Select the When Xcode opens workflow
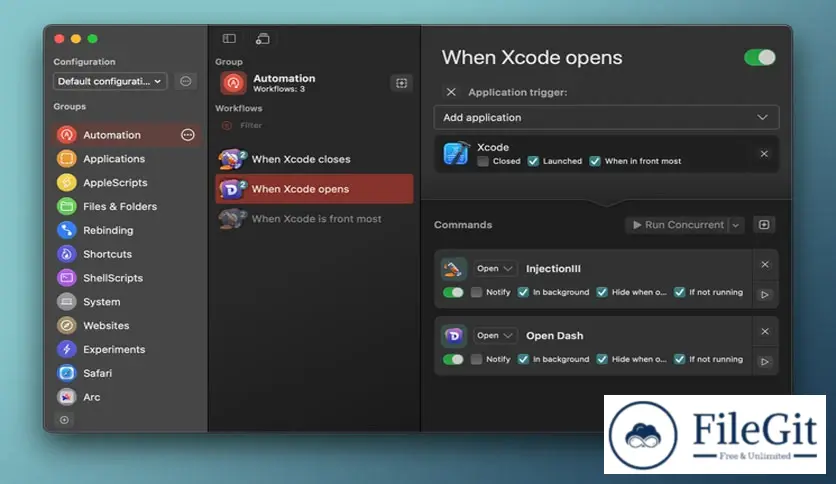The height and width of the screenshot is (484, 836). [x=314, y=189]
